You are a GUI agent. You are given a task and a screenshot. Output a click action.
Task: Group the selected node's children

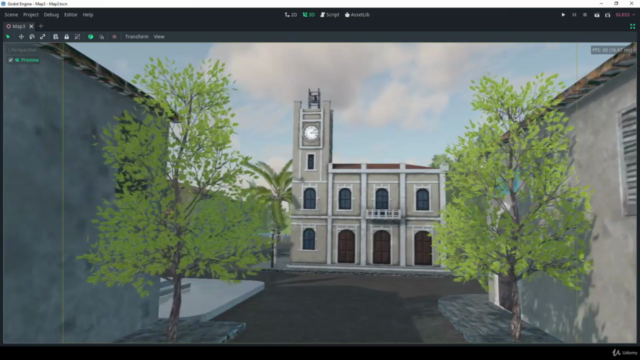(77, 37)
